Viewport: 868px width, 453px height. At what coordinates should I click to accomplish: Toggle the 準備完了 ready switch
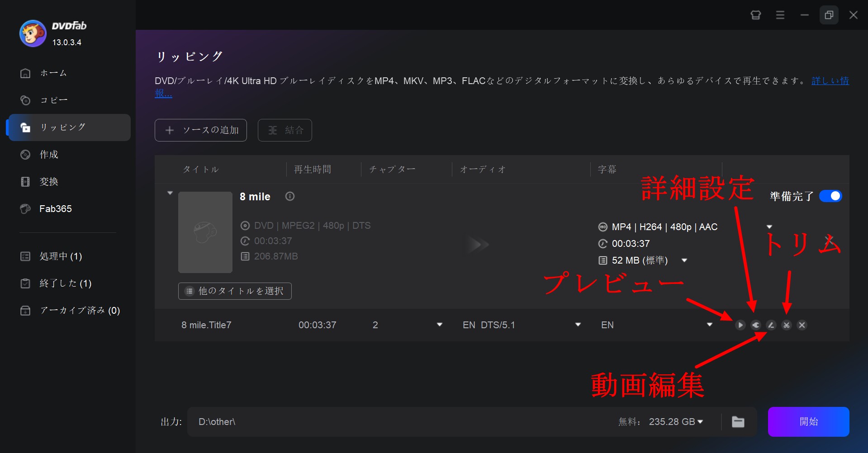pyautogui.click(x=830, y=196)
